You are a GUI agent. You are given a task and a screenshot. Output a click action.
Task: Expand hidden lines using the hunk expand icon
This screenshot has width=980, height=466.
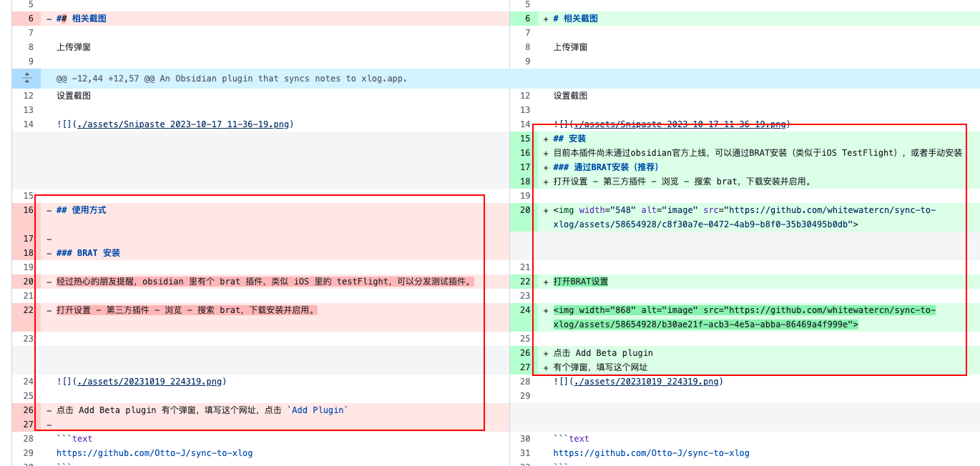tap(27, 78)
